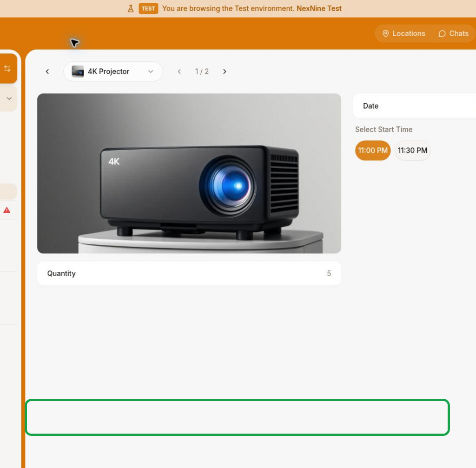The image size is (476, 468).
Task: Go back using the left arrow beside 4K Projector
Action: 47,72
